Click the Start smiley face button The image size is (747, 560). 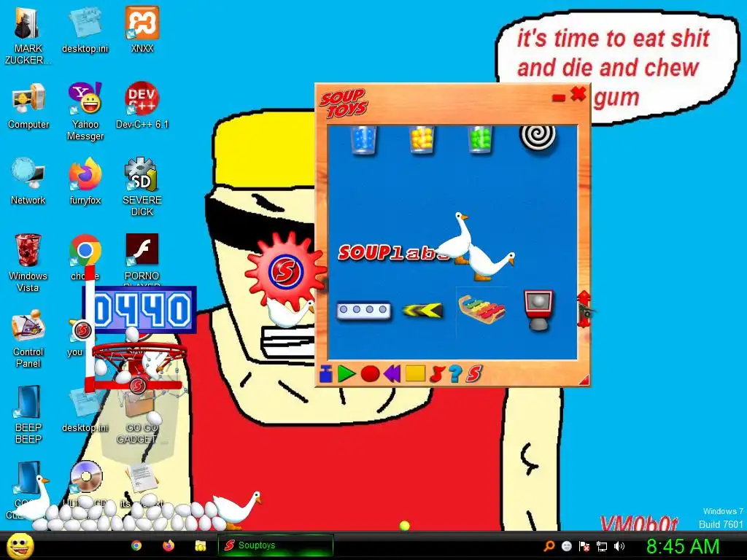pyautogui.click(x=20, y=545)
